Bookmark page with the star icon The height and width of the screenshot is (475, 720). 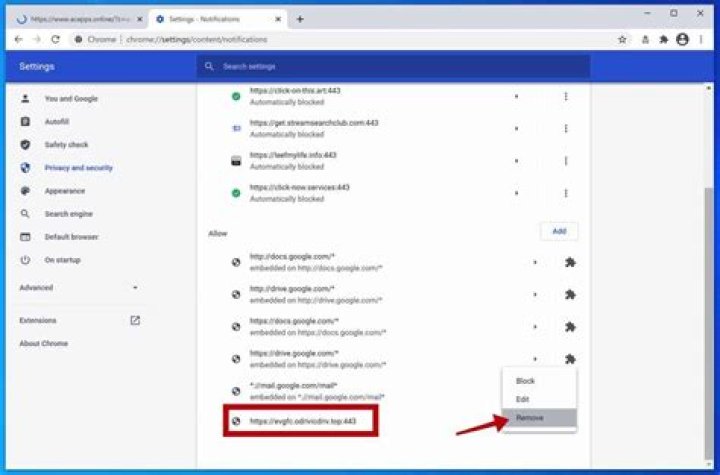click(x=622, y=39)
